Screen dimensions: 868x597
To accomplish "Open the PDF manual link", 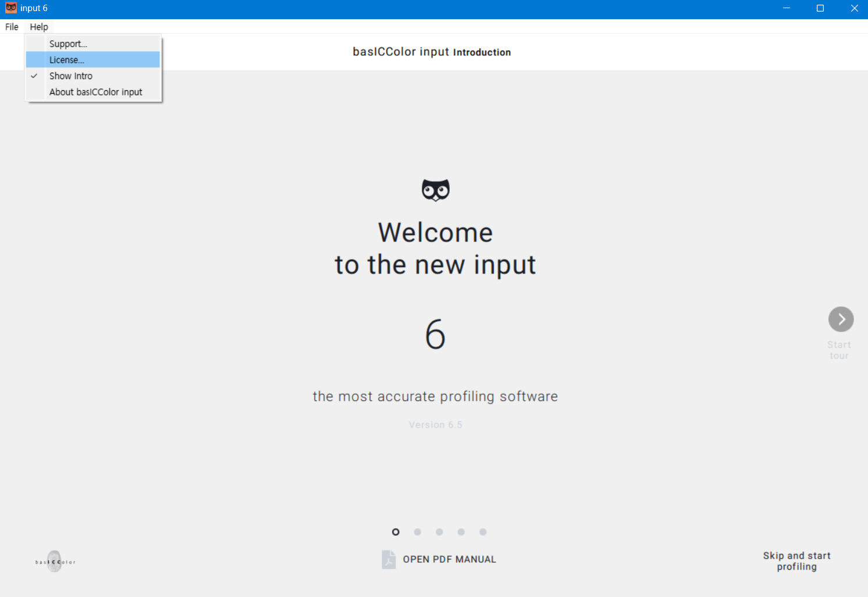I will click(x=449, y=559).
